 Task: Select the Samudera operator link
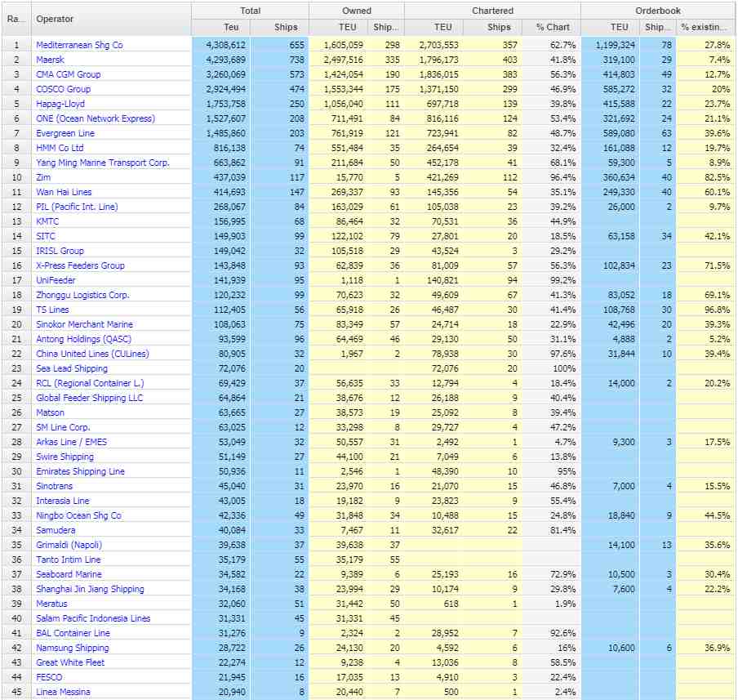[56, 529]
